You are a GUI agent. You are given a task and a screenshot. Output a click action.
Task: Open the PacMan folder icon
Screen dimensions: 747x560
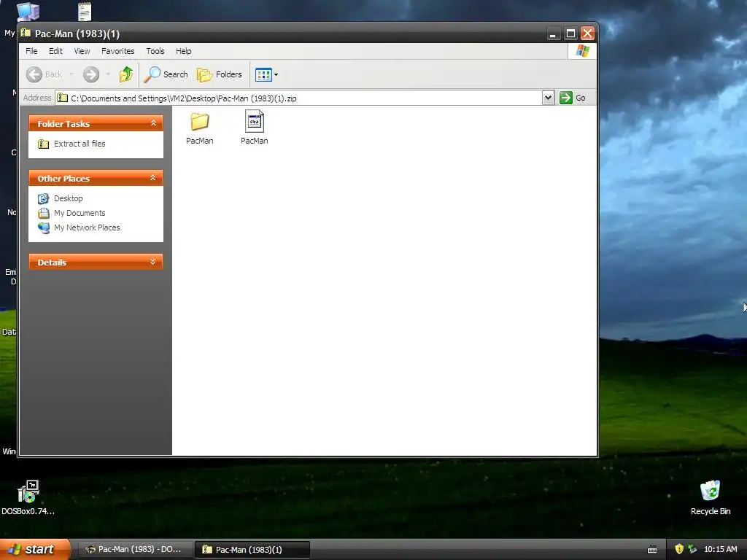[200, 122]
